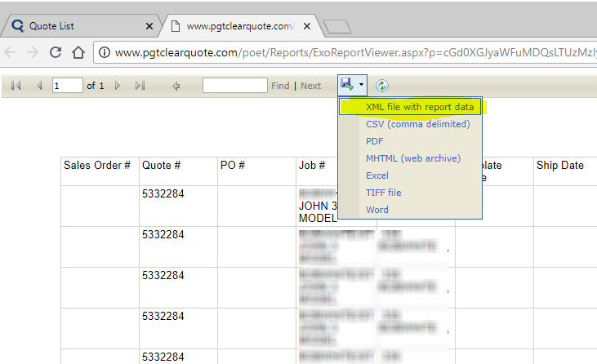Close the Quote List tab
Screen dimensions: 597x364
[149, 26]
